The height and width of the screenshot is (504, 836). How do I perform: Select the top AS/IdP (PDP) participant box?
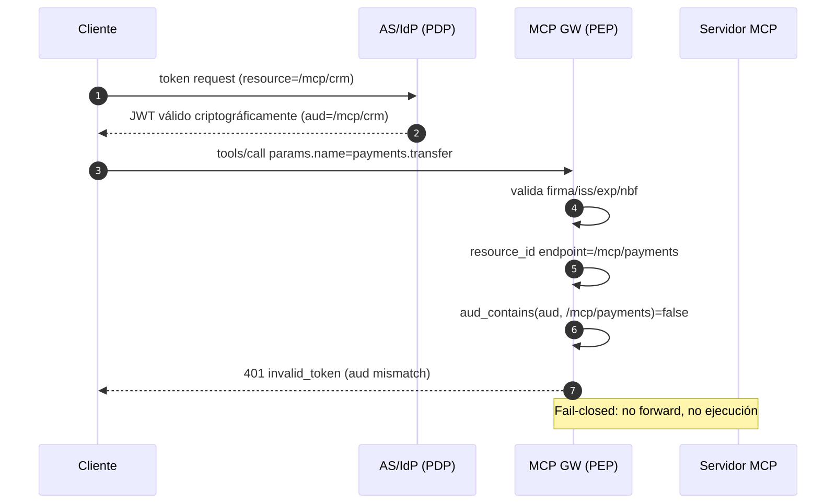pyautogui.click(x=417, y=33)
